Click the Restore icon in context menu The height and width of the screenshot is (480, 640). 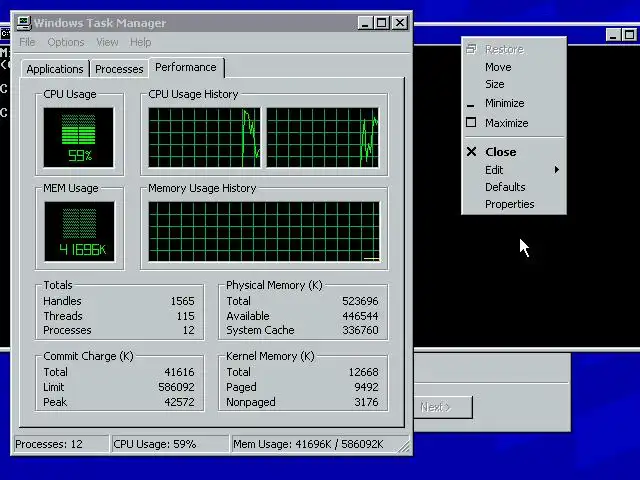click(x=471, y=49)
